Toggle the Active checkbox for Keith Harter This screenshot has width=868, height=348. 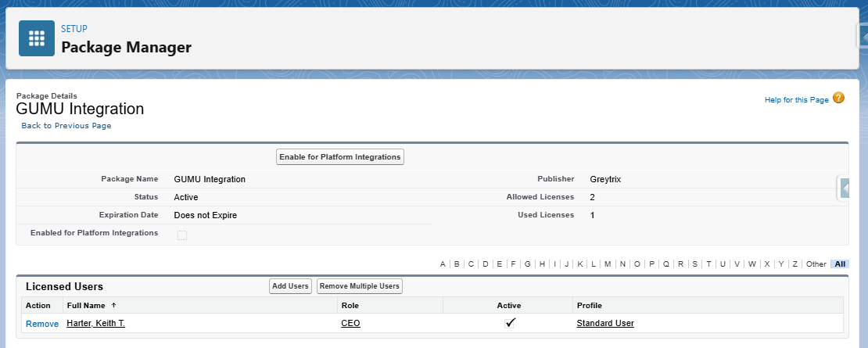(509, 323)
